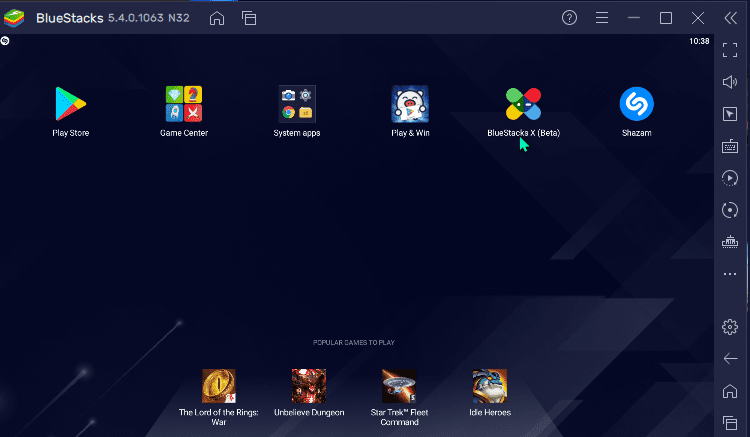The height and width of the screenshot is (437, 750).
Task: Go to home via title bar icon
Action: [217, 18]
